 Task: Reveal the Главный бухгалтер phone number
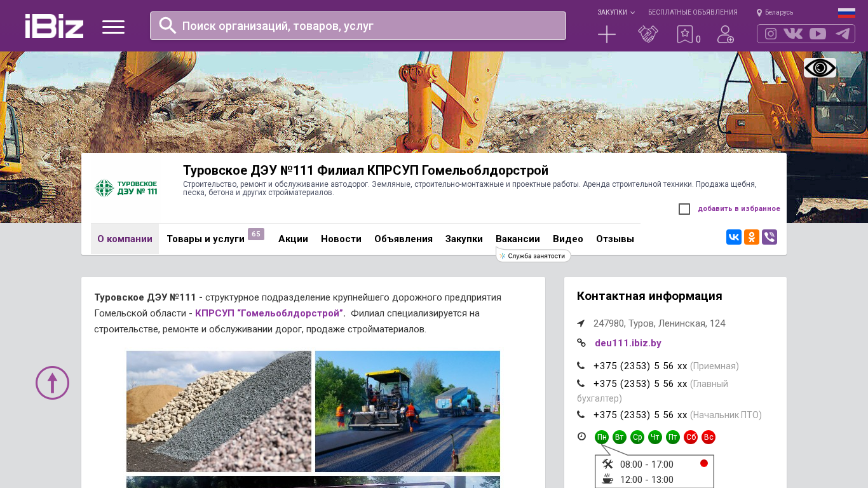tap(641, 384)
